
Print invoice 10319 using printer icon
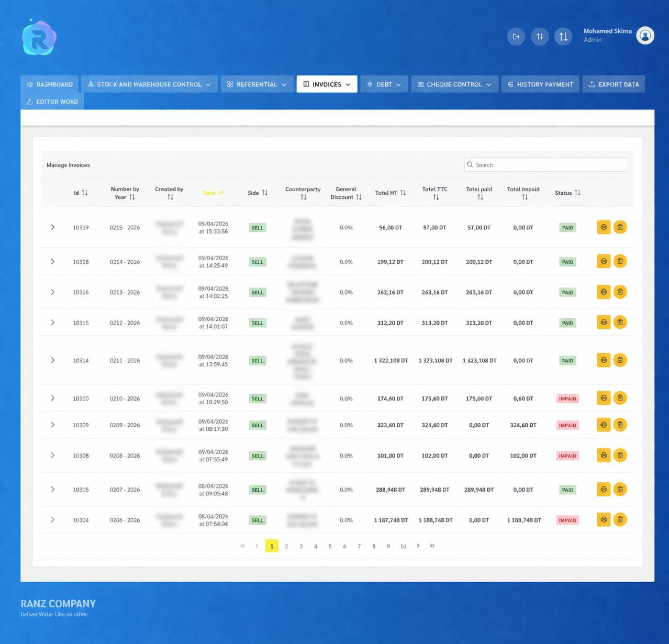pyautogui.click(x=604, y=227)
